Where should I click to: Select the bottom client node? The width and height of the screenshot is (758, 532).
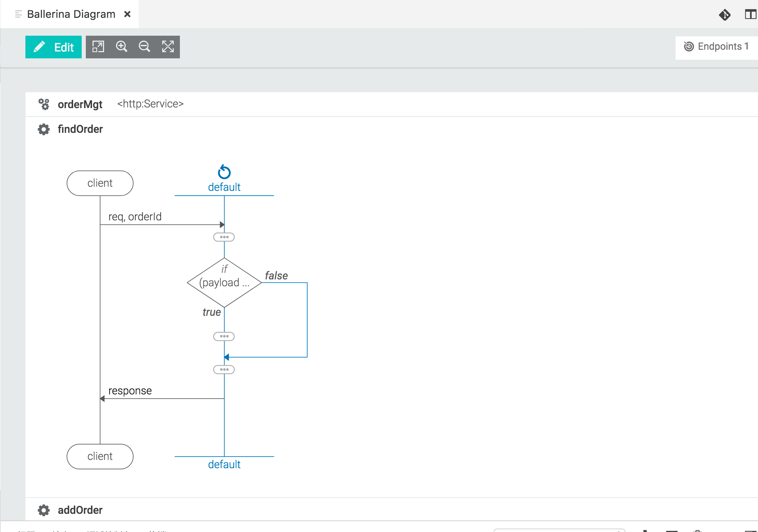[x=100, y=456]
